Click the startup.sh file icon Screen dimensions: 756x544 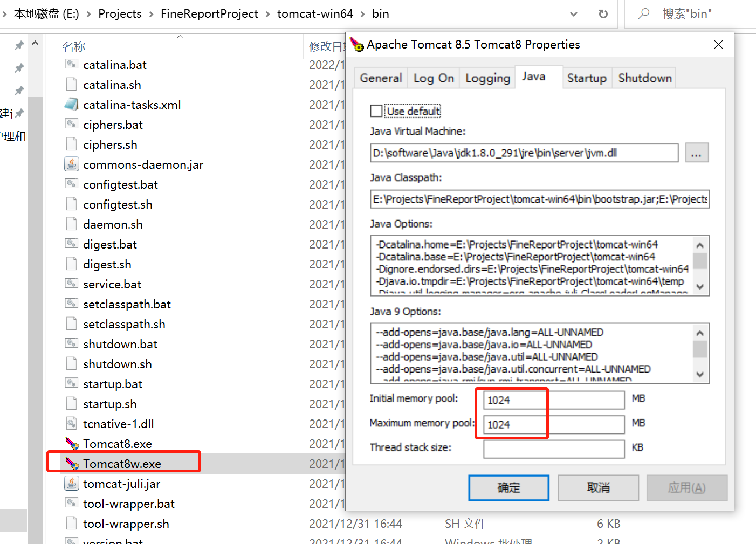pyautogui.click(x=72, y=403)
